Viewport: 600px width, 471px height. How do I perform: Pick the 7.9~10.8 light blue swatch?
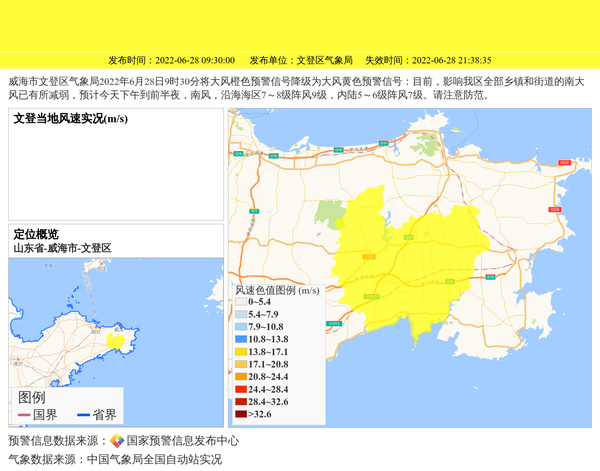(241, 327)
